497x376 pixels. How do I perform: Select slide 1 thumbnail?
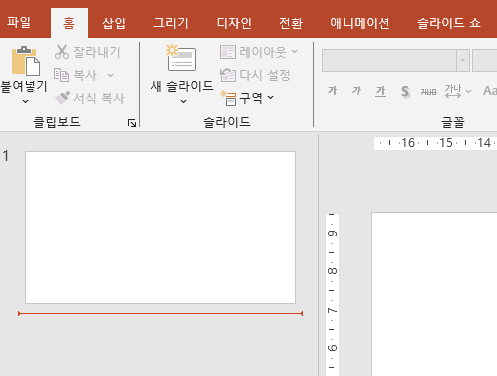tap(160, 228)
